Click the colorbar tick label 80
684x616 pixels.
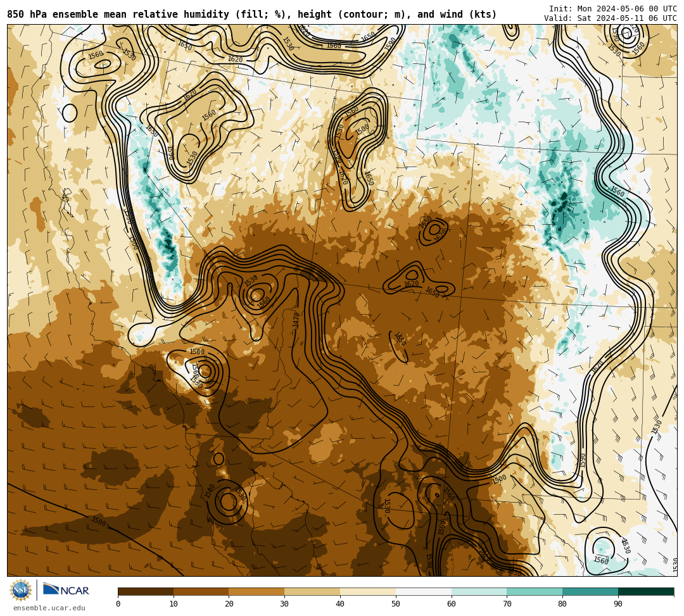(563, 604)
